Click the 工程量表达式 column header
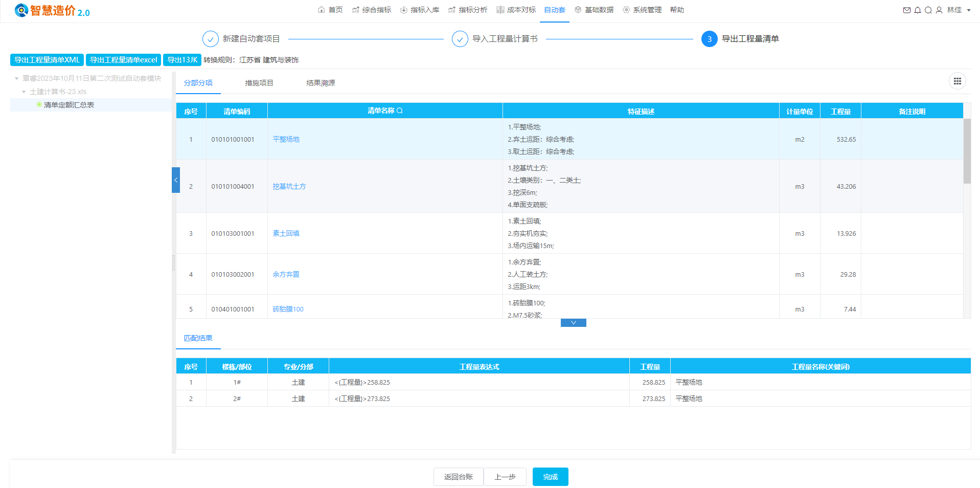This screenshot has width=980, height=488. click(x=480, y=367)
